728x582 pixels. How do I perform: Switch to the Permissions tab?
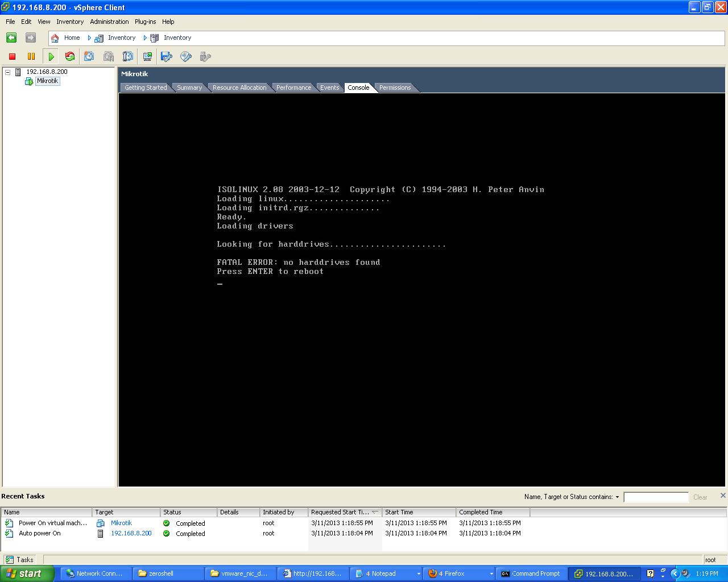[395, 88]
